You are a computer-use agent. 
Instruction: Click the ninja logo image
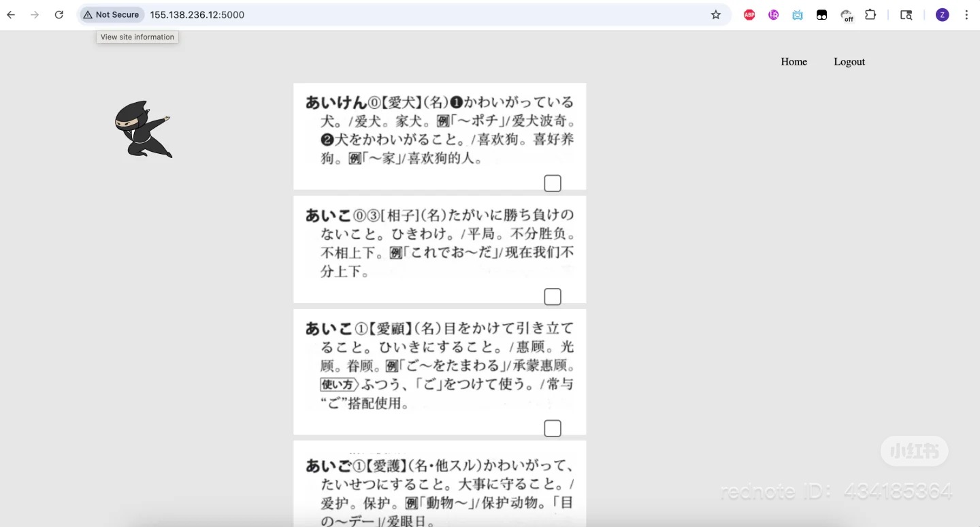pyautogui.click(x=143, y=129)
